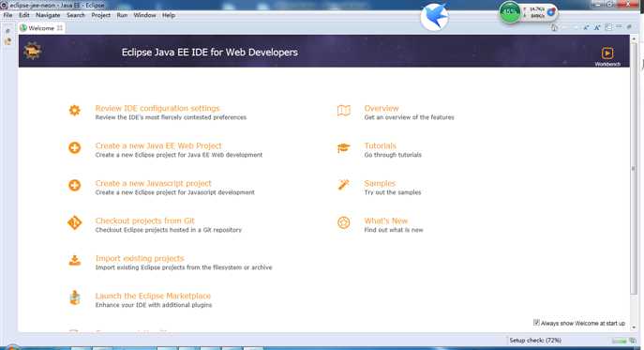
Task: Minimize the Welcome view using toolbar icon
Action: tap(619, 27)
